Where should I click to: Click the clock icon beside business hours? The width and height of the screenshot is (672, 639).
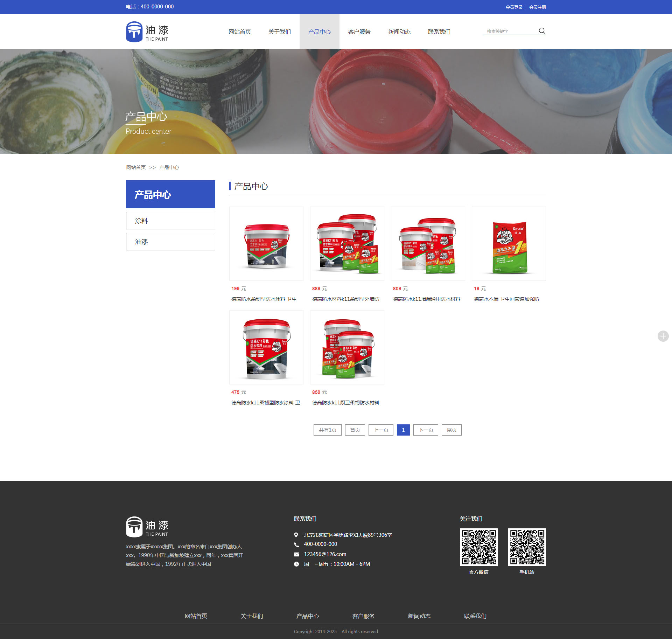(296, 564)
